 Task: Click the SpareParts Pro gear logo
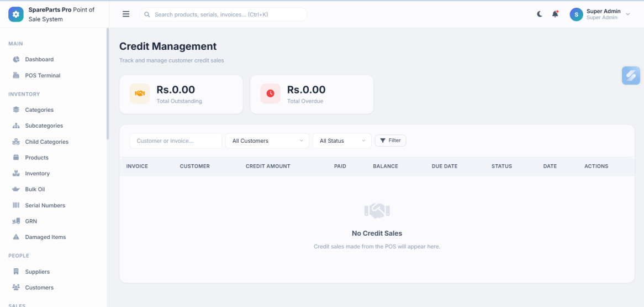16,14
